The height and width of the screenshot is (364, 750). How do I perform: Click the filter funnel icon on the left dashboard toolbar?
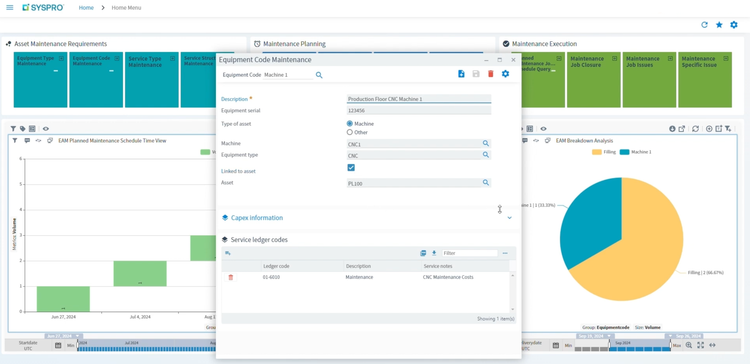(14, 129)
